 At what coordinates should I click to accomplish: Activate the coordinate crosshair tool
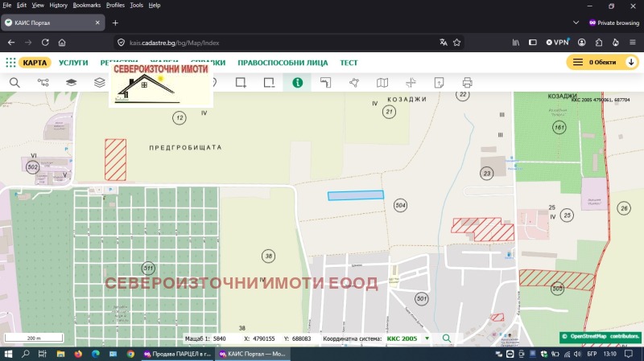point(411,83)
